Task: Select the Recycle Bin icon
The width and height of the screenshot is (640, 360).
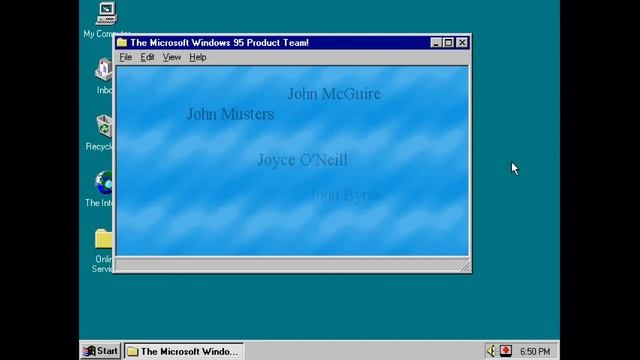Action: pos(105,126)
